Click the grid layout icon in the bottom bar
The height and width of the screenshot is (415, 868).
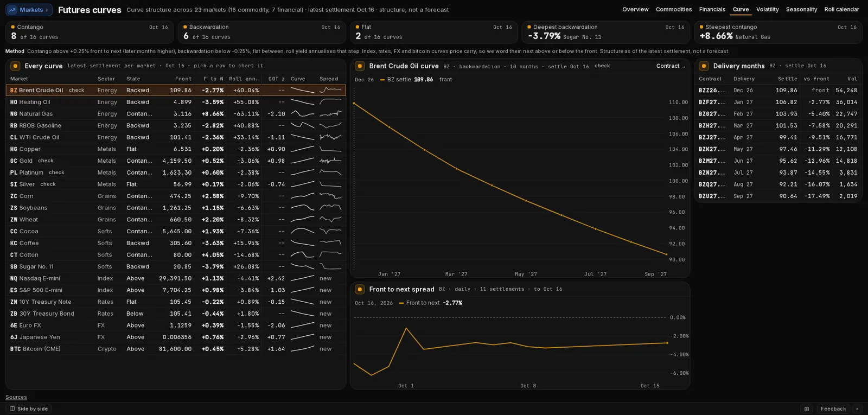coord(807,409)
